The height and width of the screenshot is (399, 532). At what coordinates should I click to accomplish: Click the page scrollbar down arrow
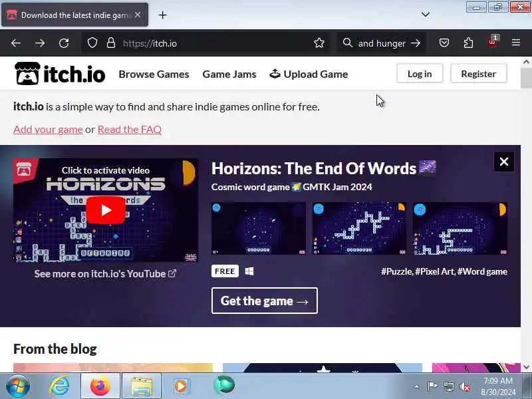(x=526, y=367)
